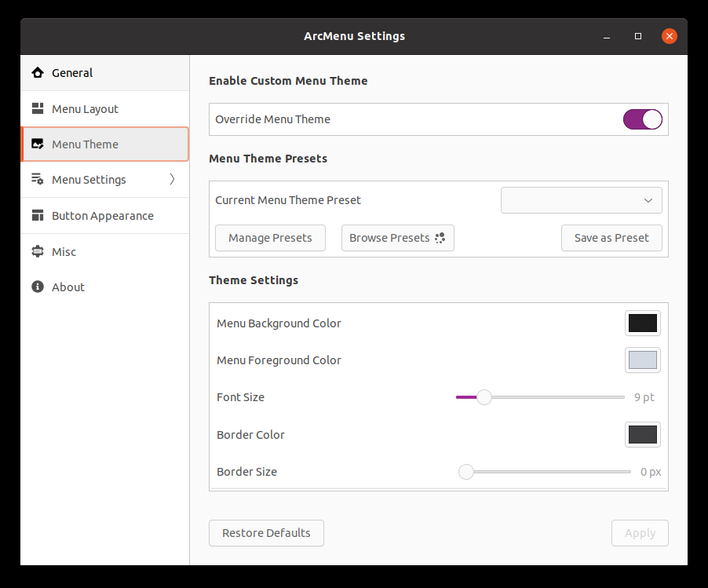Click the Border Size slider handle

click(x=466, y=472)
